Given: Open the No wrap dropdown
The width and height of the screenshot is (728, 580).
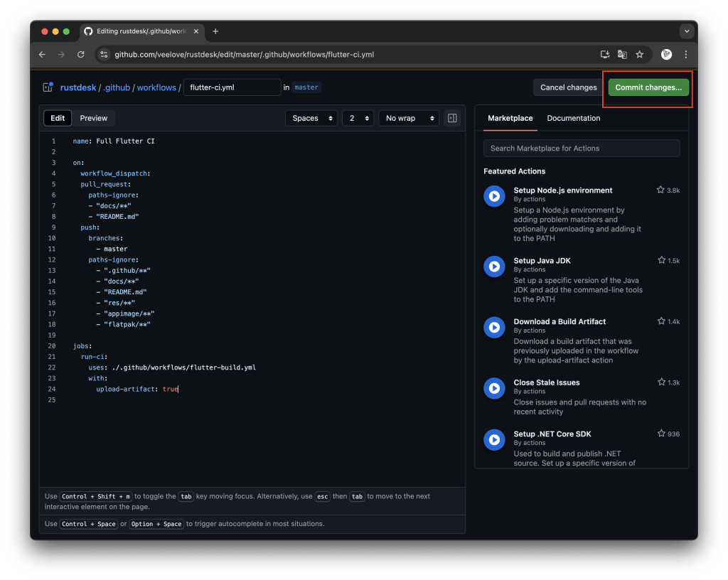Looking at the screenshot, I should tap(409, 118).
